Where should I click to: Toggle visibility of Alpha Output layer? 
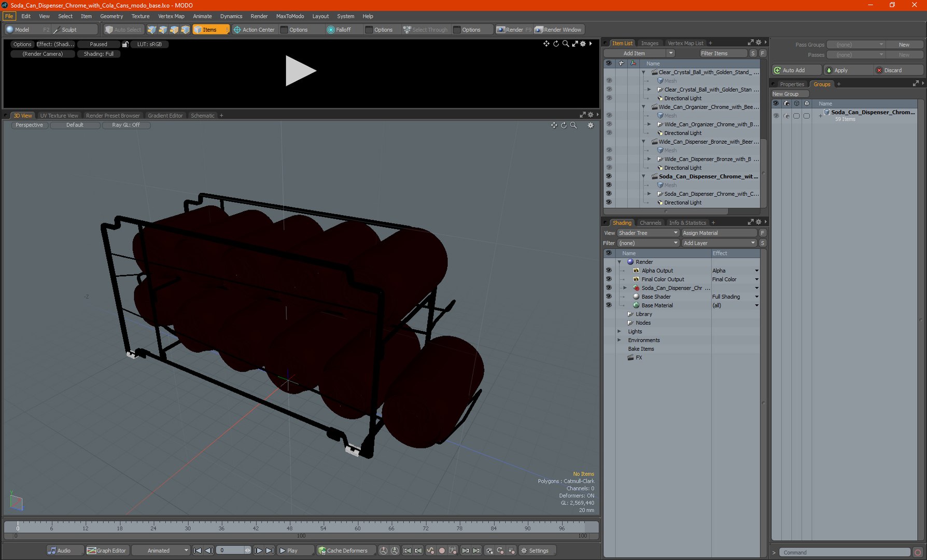pos(609,271)
